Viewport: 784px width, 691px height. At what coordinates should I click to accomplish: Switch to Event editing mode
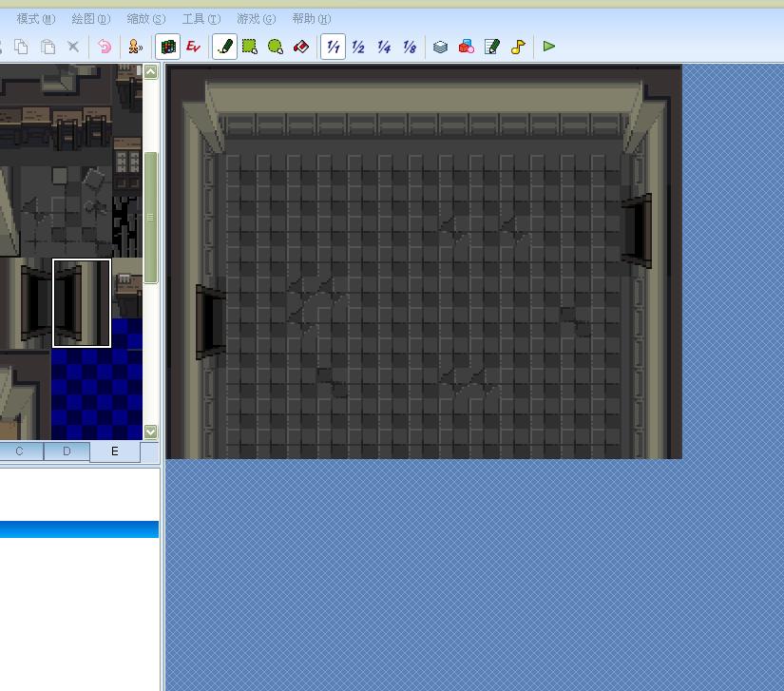[193, 47]
